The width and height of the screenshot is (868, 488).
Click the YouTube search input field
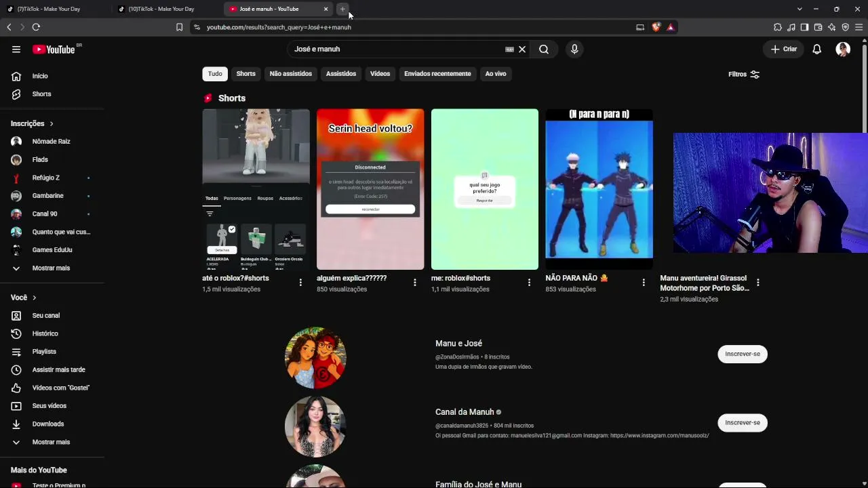pos(397,49)
